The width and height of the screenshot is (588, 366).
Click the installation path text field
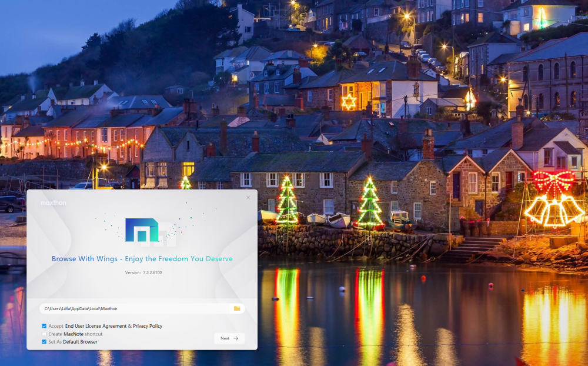point(135,308)
